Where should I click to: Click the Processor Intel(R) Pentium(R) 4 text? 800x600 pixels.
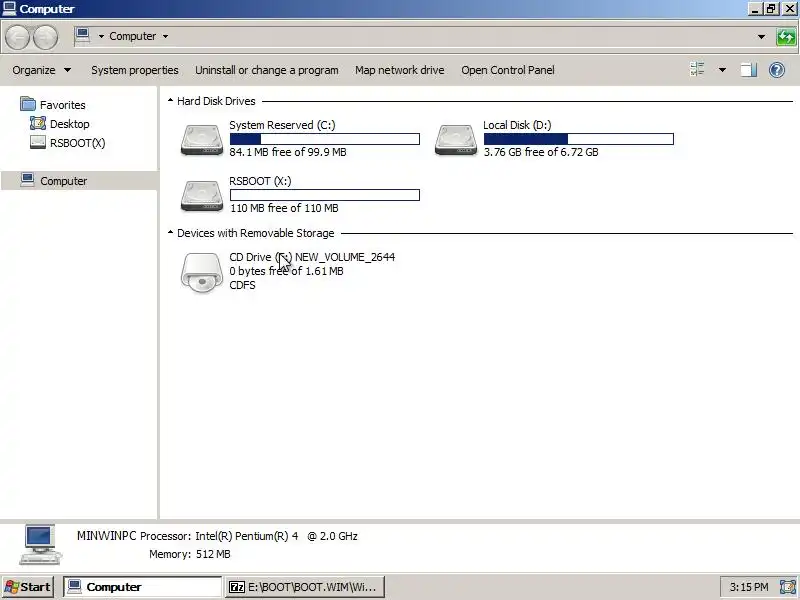click(x=249, y=536)
